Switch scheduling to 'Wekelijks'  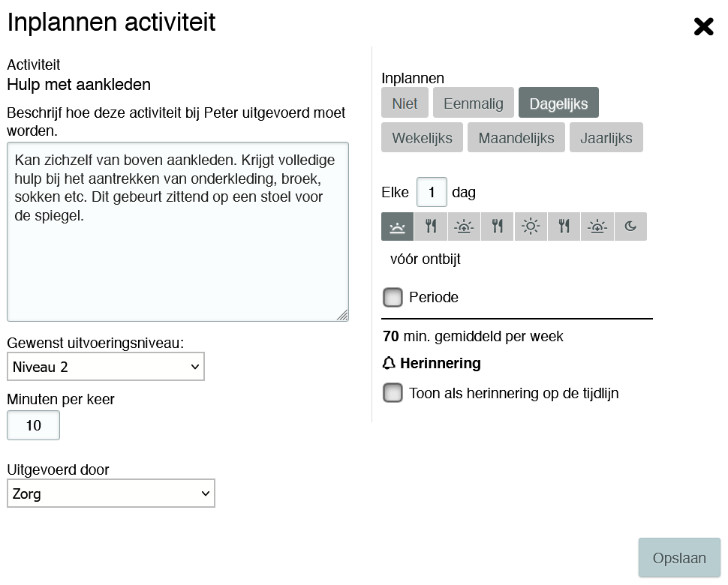422,138
